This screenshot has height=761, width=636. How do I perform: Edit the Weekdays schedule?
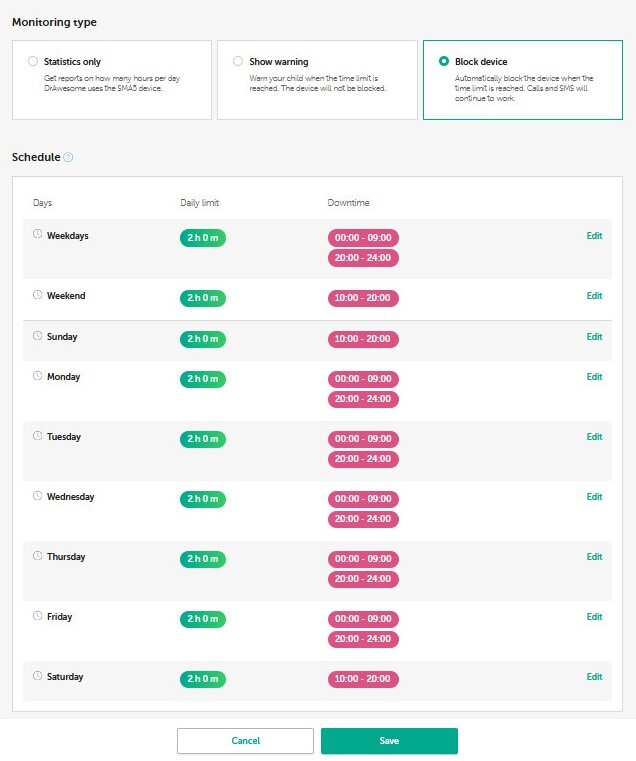click(x=594, y=236)
